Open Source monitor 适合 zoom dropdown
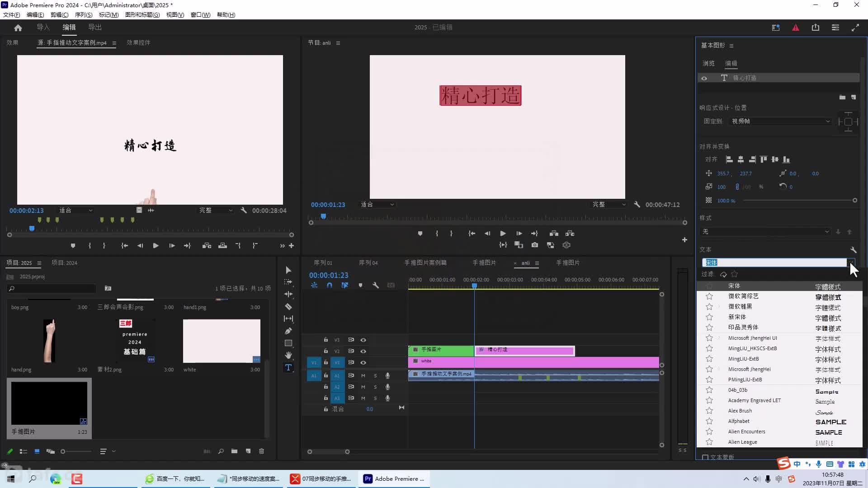The width and height of the screenshot is (868, 488). [x=75, y=210]
